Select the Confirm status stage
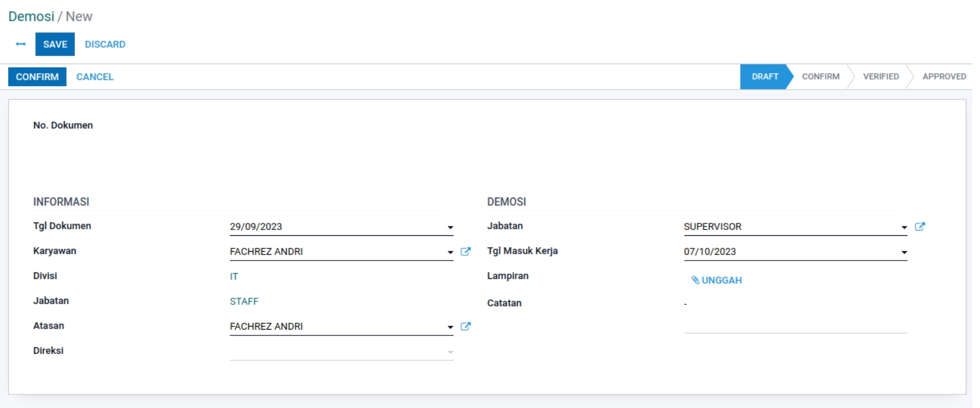The height and width of the screenshot is (408, 980). pyautogui.click(x=820, y=77)
